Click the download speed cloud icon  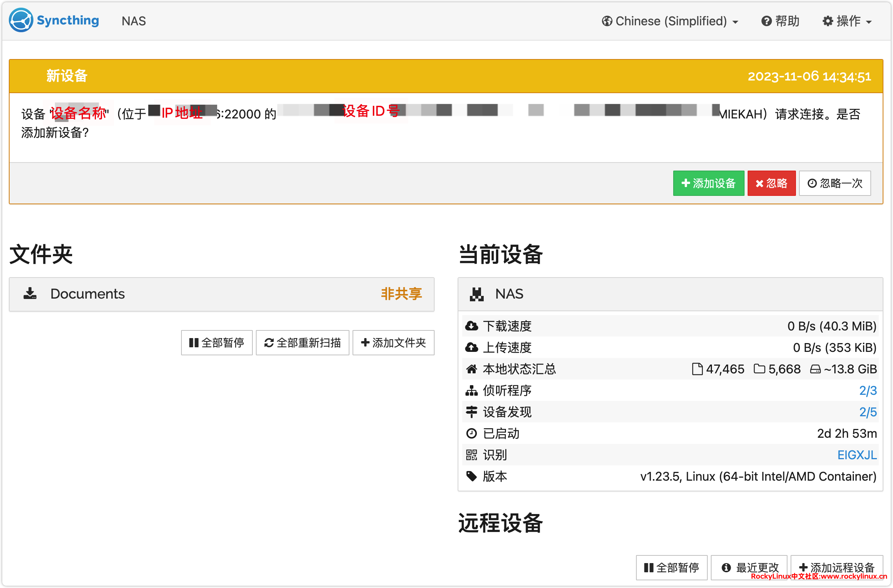[471, 326]
